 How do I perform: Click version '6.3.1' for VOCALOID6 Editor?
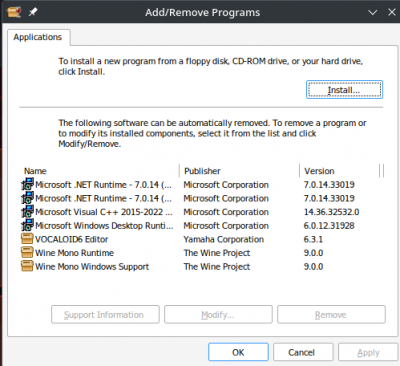click(x=313, y=239)
